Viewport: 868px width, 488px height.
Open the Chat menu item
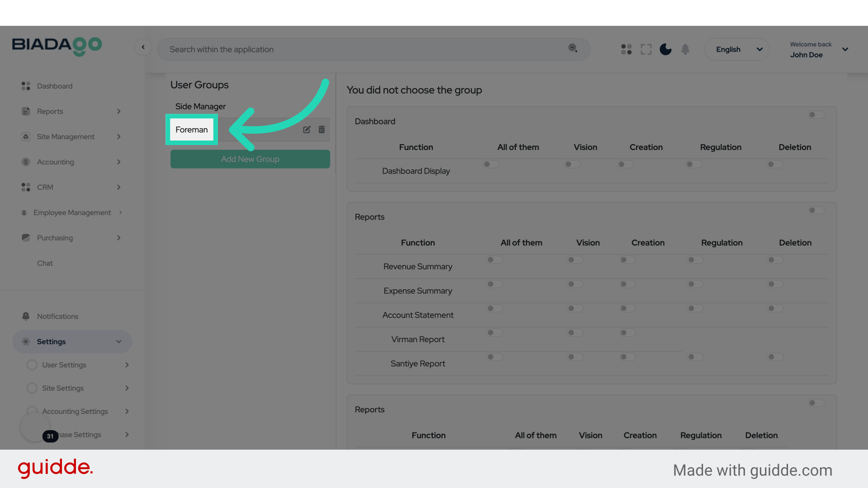point(45,263)
